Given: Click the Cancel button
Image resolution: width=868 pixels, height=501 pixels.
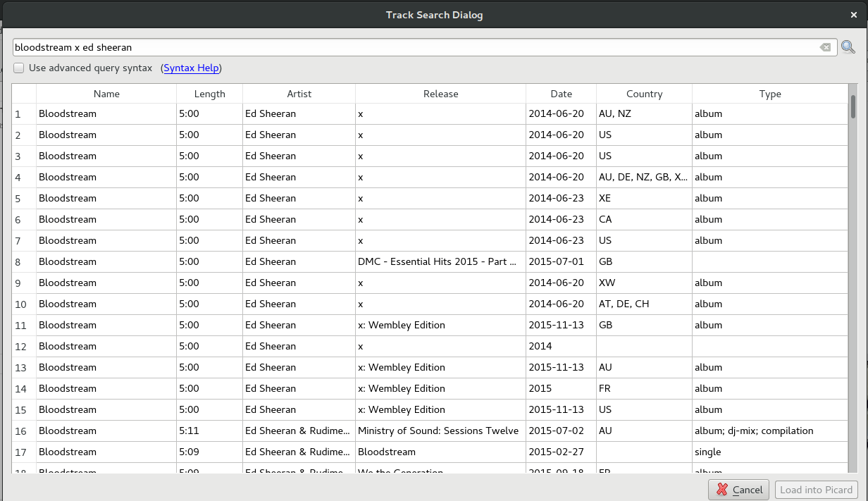Looking at the screenshot, I should point(739,490).
